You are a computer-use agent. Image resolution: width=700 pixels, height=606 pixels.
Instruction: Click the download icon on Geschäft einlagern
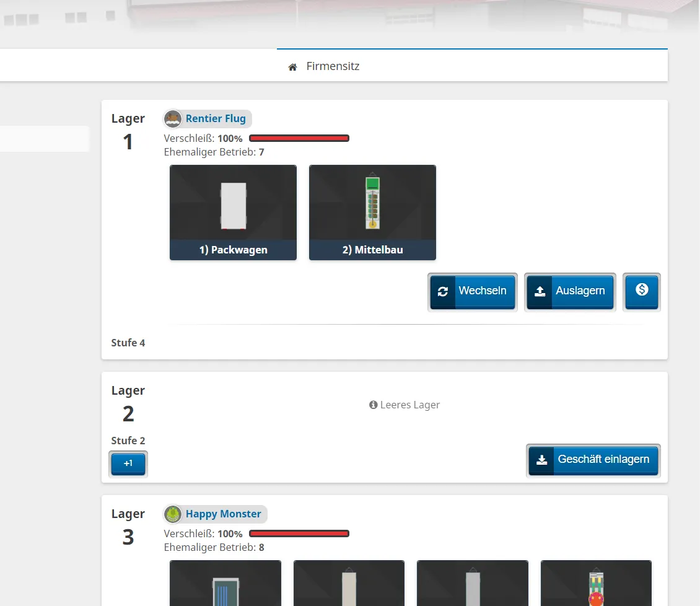541,460
